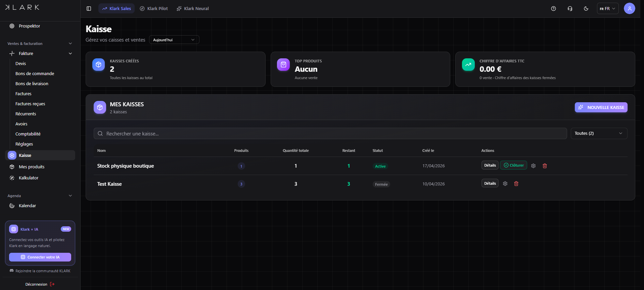Viewport: 644px width, 290px height.
Task: Open the user profile avatar
Action: pyautogui.click(x=629, y=8)
